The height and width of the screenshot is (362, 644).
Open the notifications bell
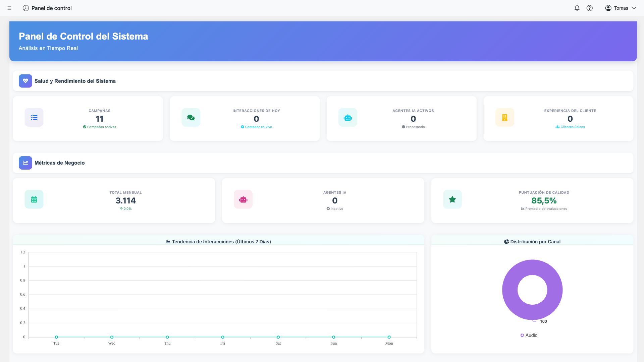577,8
